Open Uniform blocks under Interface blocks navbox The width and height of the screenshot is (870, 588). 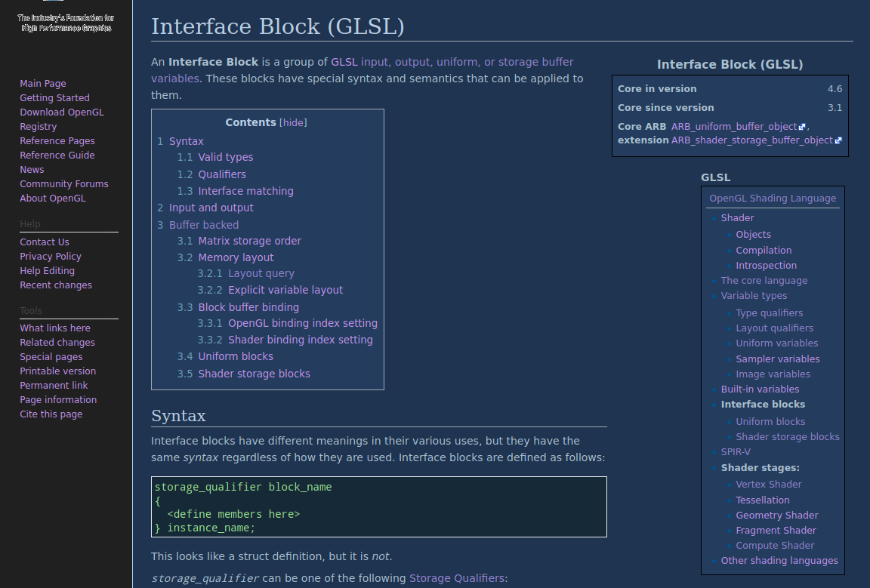(770, 421)
